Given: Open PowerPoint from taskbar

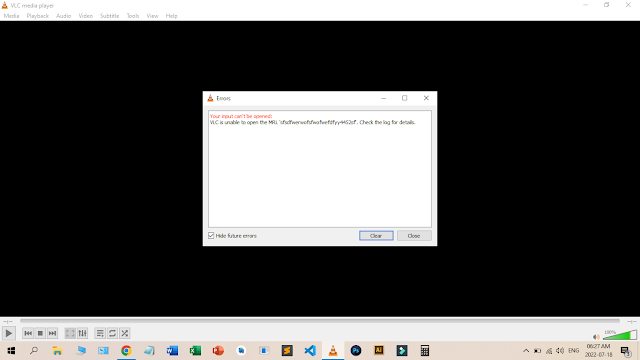Looking at the screenshot, I should (218, 351).
